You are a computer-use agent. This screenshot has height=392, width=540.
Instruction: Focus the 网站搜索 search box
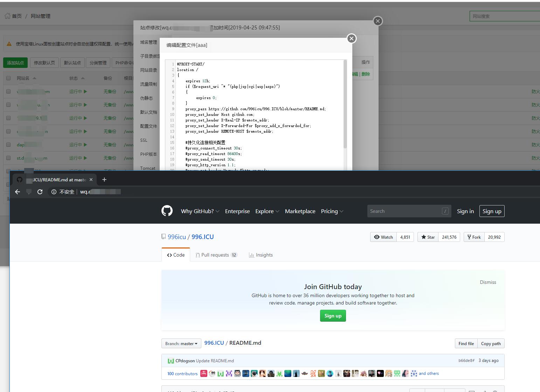[505, 16]
